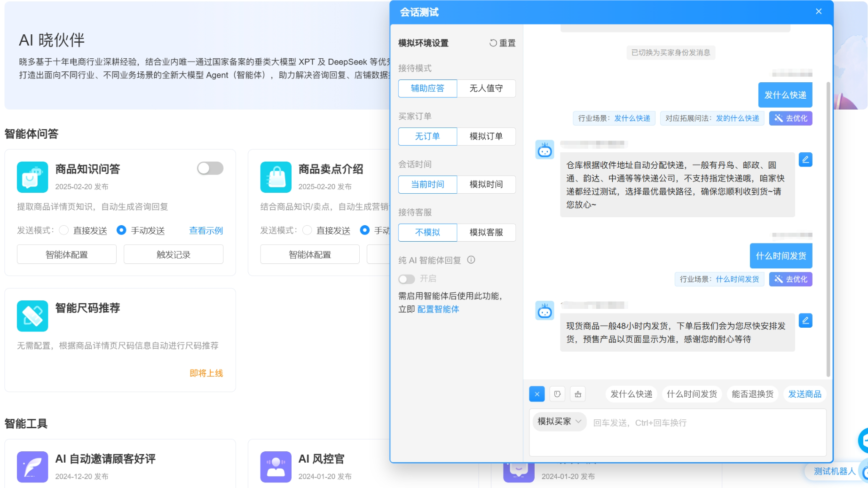Toggle the 商品知识问答 switch

(210, 168)
